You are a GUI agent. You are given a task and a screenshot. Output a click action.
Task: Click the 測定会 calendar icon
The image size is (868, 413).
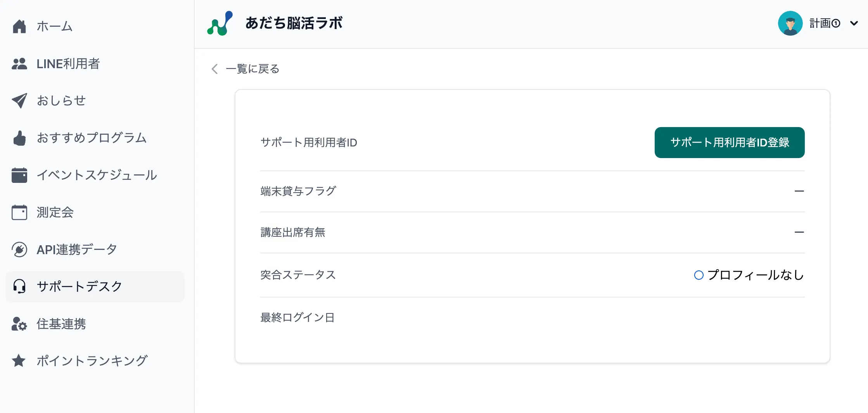click(x=19, y=212)
